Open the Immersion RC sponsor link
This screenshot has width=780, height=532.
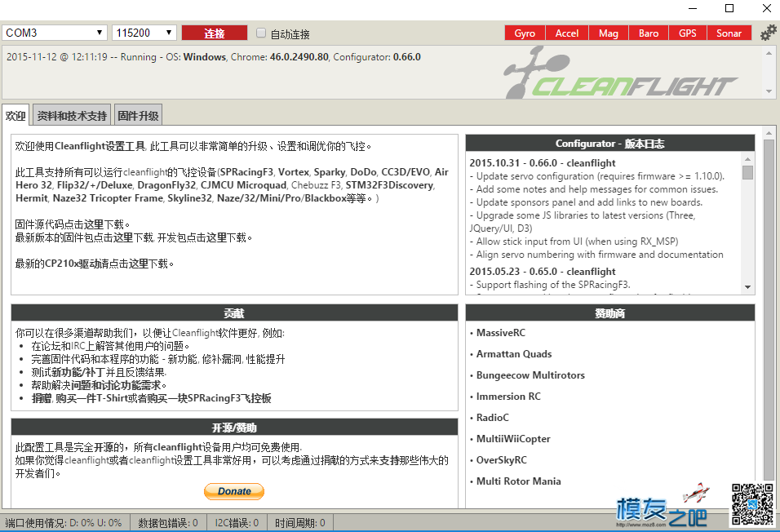pyautogui.click(x=508, y=397)
